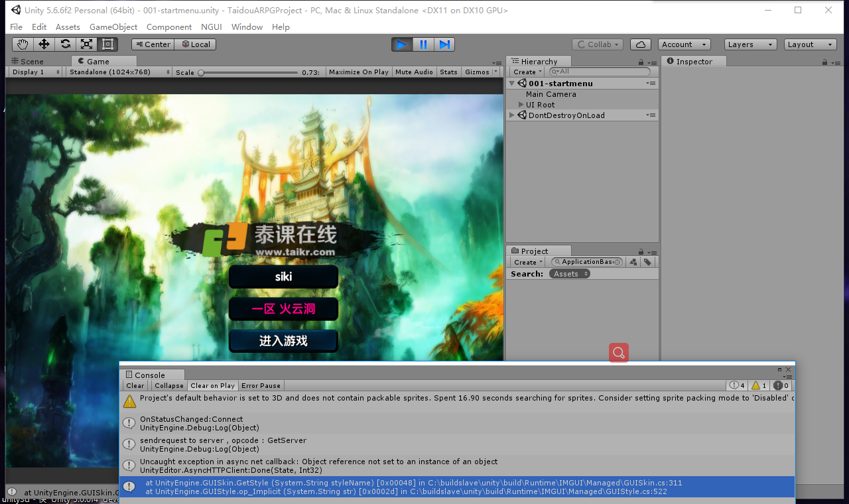
Task: Toggle Mute Audio in Game view
Action: coord(414,72)
